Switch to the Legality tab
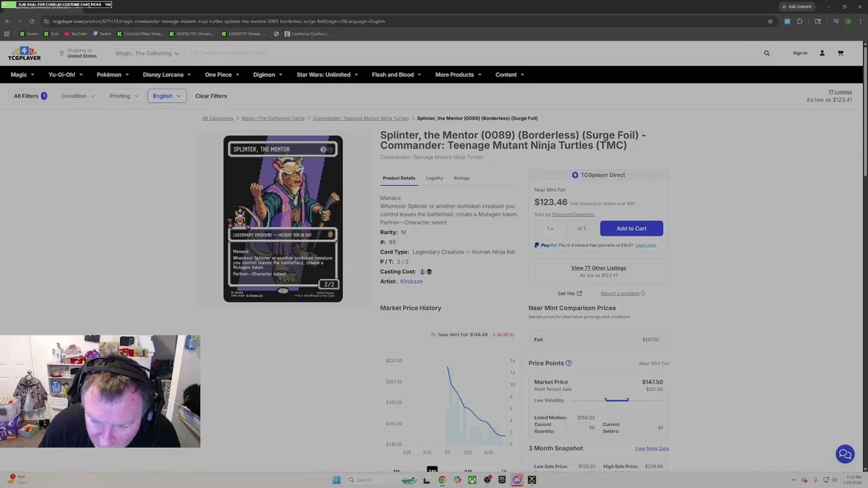The height and width of the screenshot is (488, 868). coord(435,178)
